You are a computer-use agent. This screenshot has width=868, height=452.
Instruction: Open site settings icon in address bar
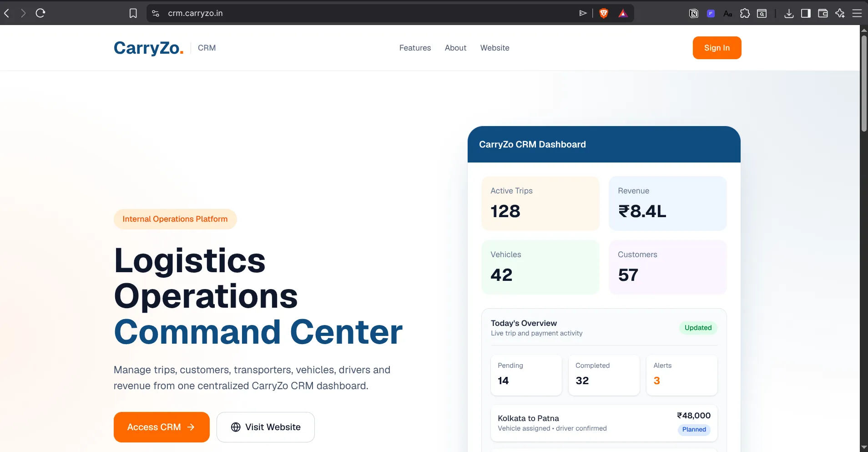(156, 13)
